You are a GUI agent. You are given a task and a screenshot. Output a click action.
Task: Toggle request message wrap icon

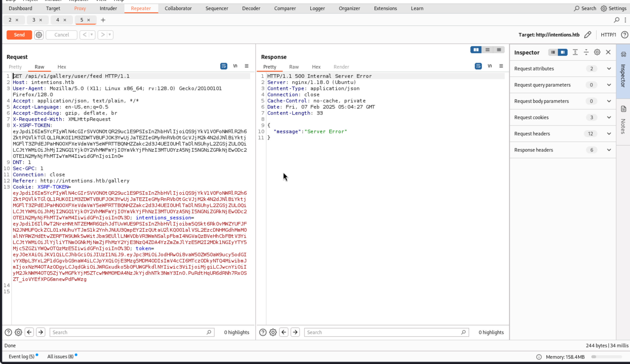point(224,66)
